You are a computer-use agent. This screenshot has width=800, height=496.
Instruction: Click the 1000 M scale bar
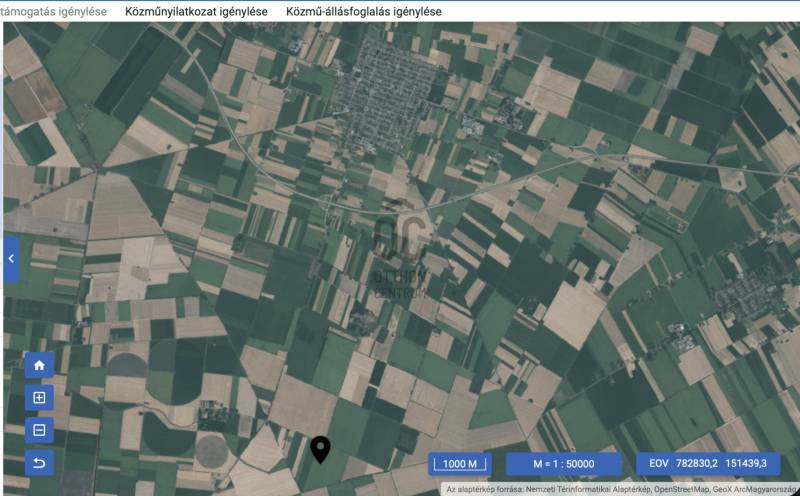460,464
